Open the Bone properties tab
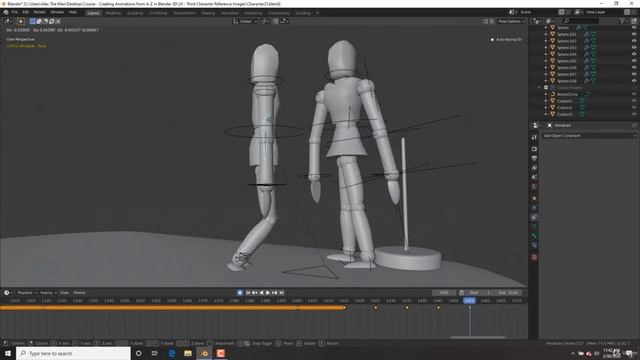This screenshot has width=640, height=360. [534, 236]
